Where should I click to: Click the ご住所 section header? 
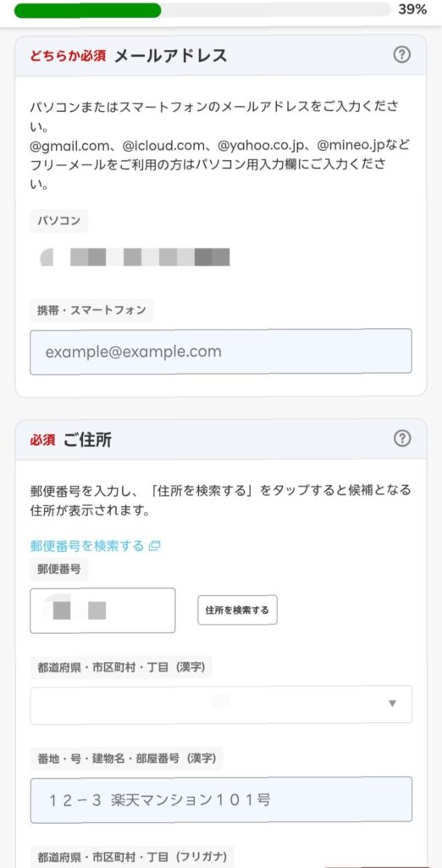click(221, 440)
